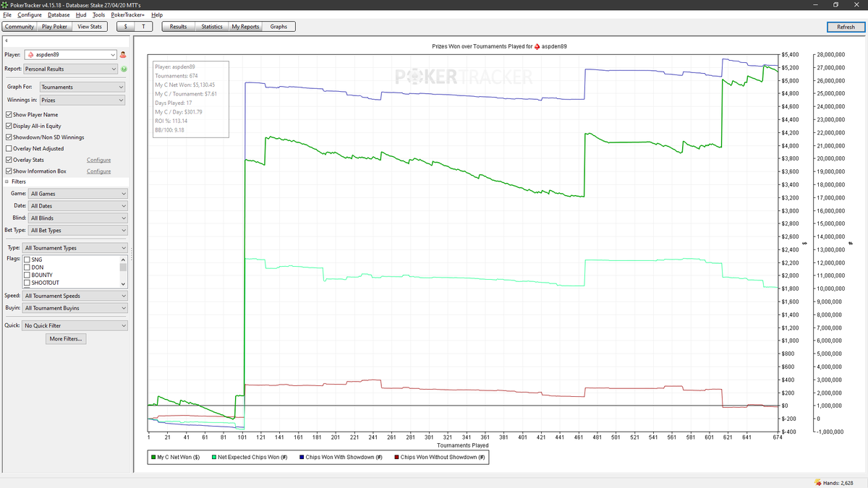This screenshot has height=488, width=868.
Task: Click the green help icon beside Report
Action: [124, 69]
